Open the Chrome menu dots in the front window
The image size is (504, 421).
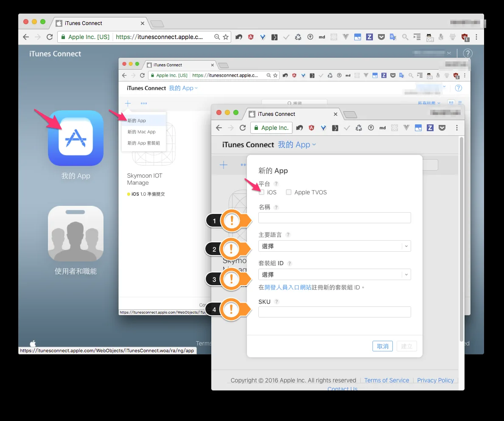[457, 128]
